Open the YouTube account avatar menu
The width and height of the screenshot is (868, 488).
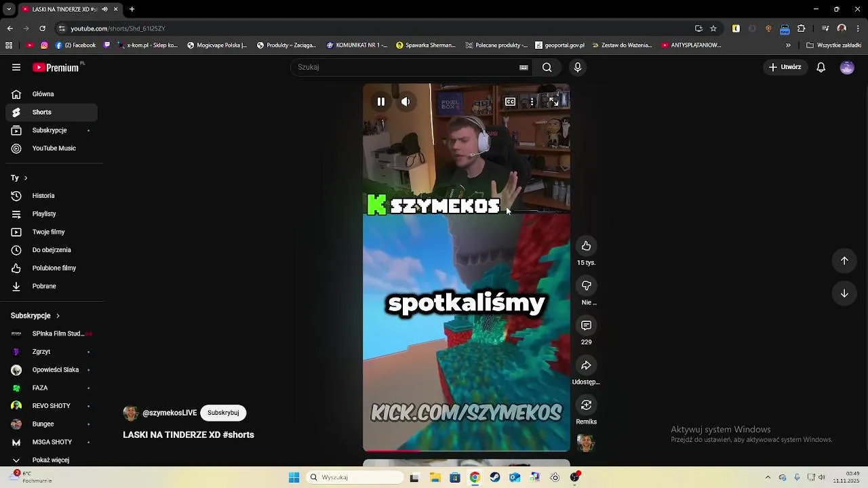(x=847, y=67)
